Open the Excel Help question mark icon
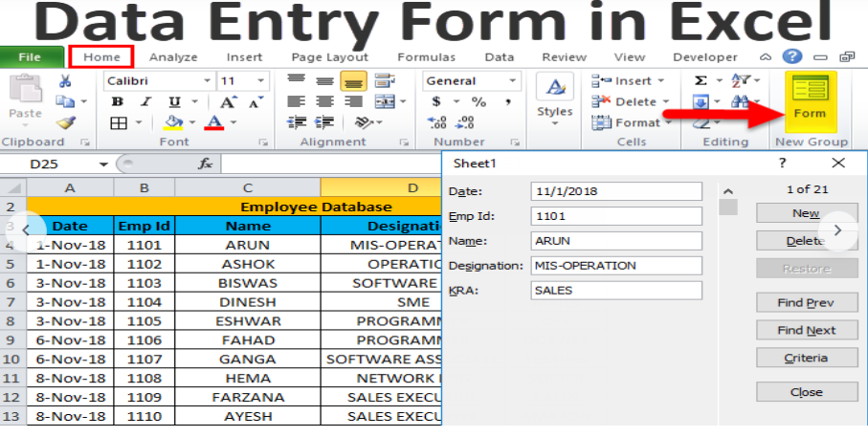 (792, 57)
